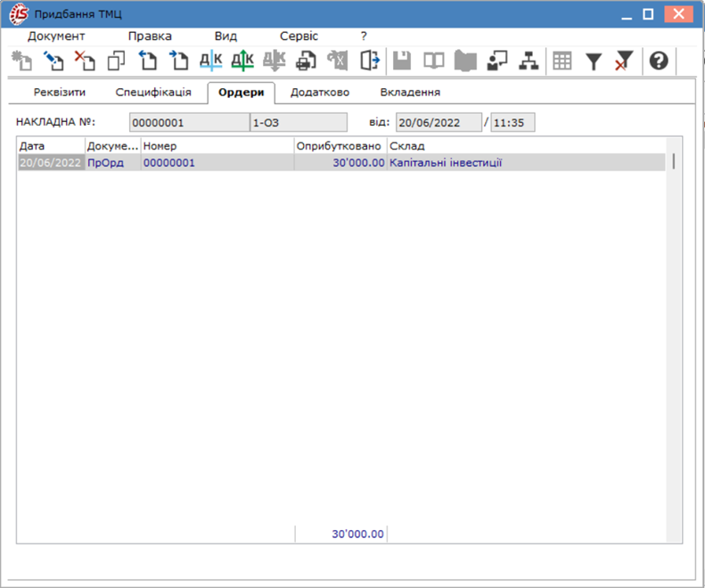Click the time field 11:35
This screenshot has width=705, height=588.
pyautogui.click(x=512, y=122)
